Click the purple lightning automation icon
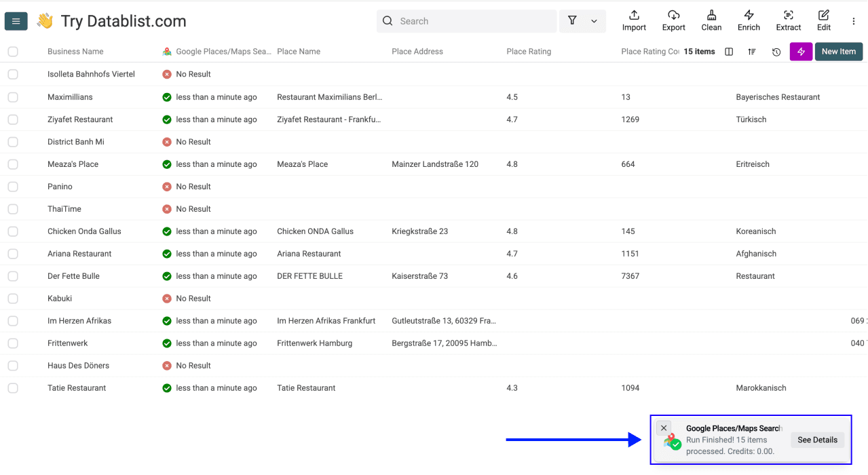Screen dimensions: 868x475 tap(801, 51)
